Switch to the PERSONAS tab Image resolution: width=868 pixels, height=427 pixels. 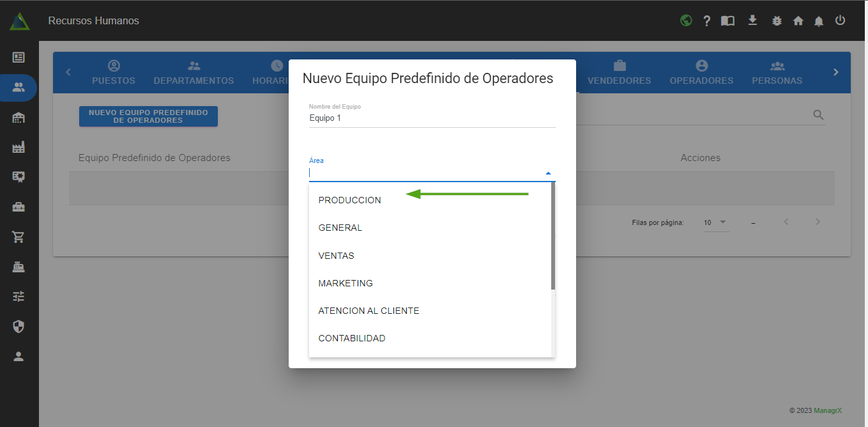tap(777, 72)
